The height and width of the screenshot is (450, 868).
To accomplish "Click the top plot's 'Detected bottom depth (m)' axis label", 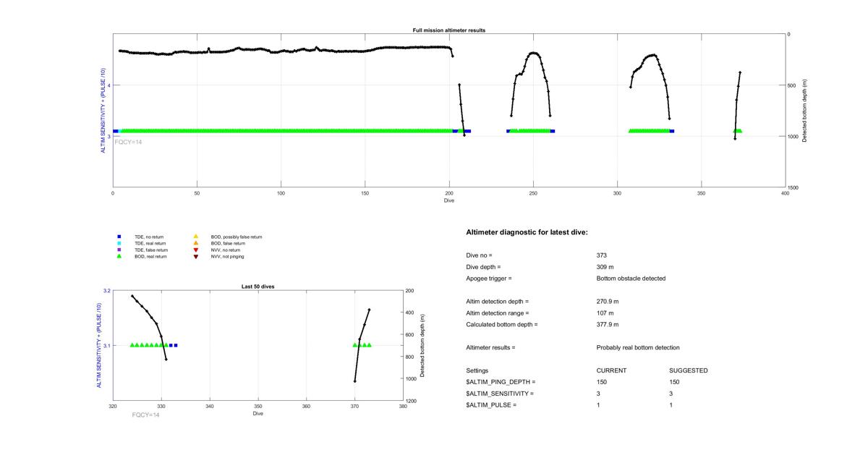I will (x=805, y=111).
